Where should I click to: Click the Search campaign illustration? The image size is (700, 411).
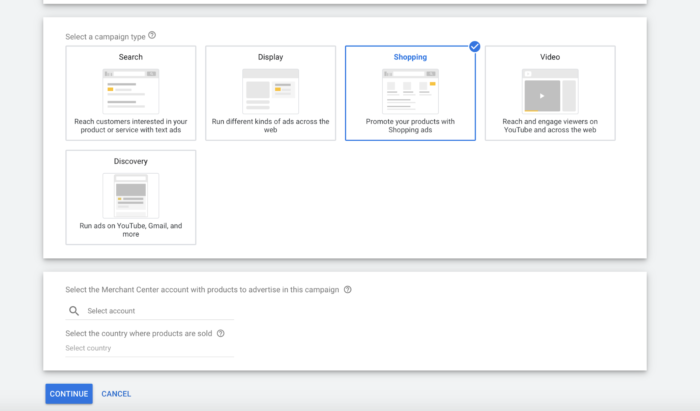coord(130,90)
